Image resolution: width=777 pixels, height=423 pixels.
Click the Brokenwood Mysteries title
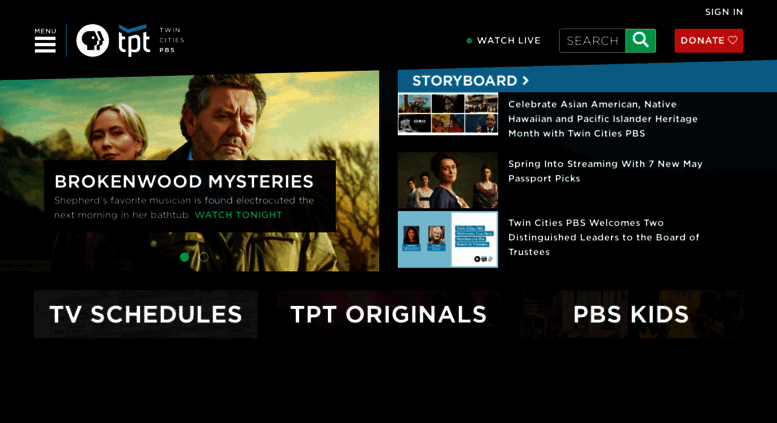pyautogui.click(x=184, y=181)
